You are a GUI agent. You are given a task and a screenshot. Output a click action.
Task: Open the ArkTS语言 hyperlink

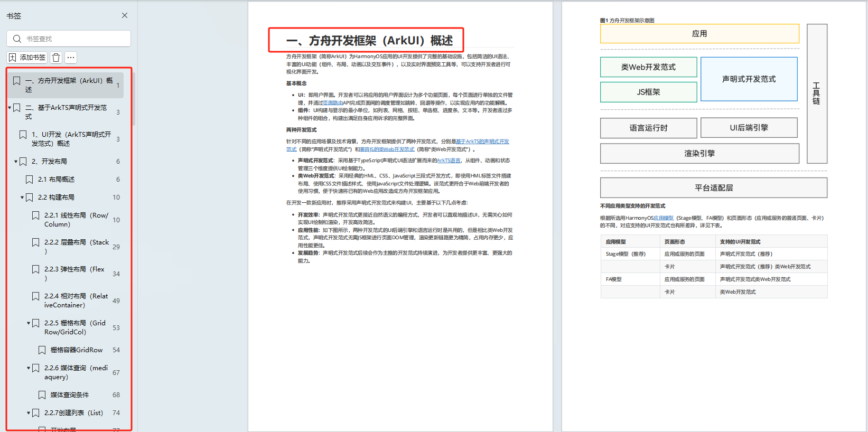[x=449, y=161]
